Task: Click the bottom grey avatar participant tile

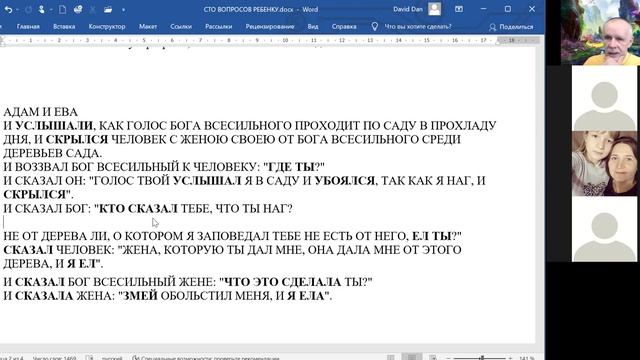Action: click(x=604, y=229)
